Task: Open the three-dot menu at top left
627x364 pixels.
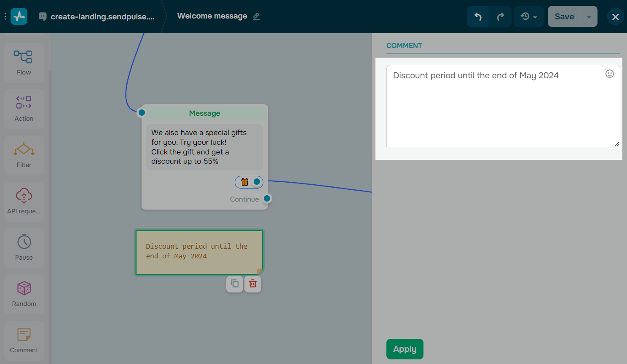Action: [5, 16]
